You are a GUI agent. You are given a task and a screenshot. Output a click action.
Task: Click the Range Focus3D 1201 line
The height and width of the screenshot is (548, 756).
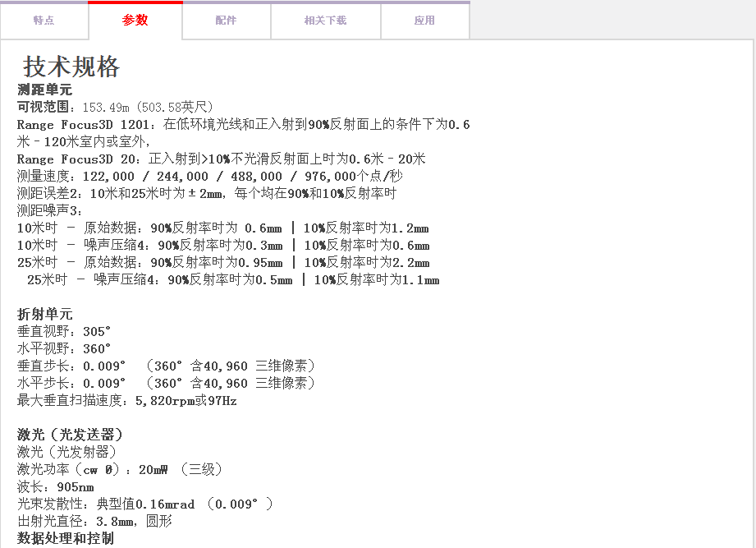[x=243, y=124]
